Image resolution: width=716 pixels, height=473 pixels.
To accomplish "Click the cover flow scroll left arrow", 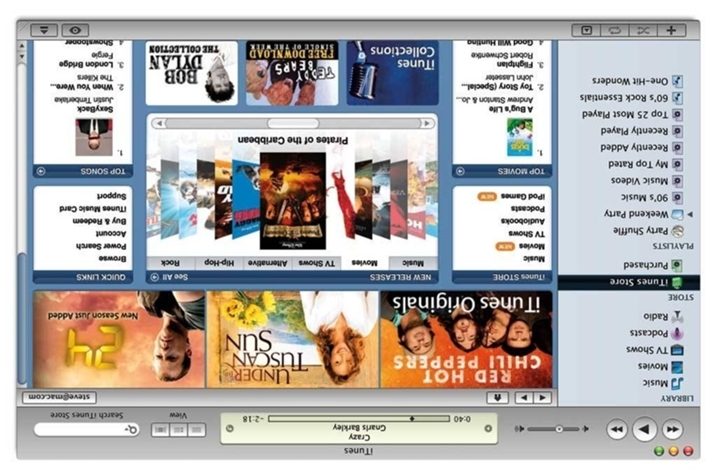I will 426,123.
